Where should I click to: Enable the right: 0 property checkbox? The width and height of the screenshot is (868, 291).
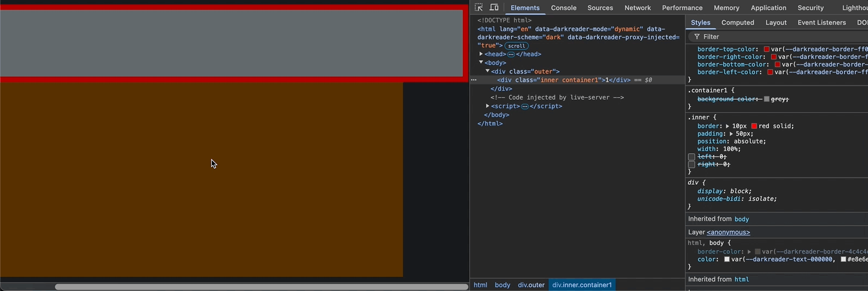pos(692,165)
